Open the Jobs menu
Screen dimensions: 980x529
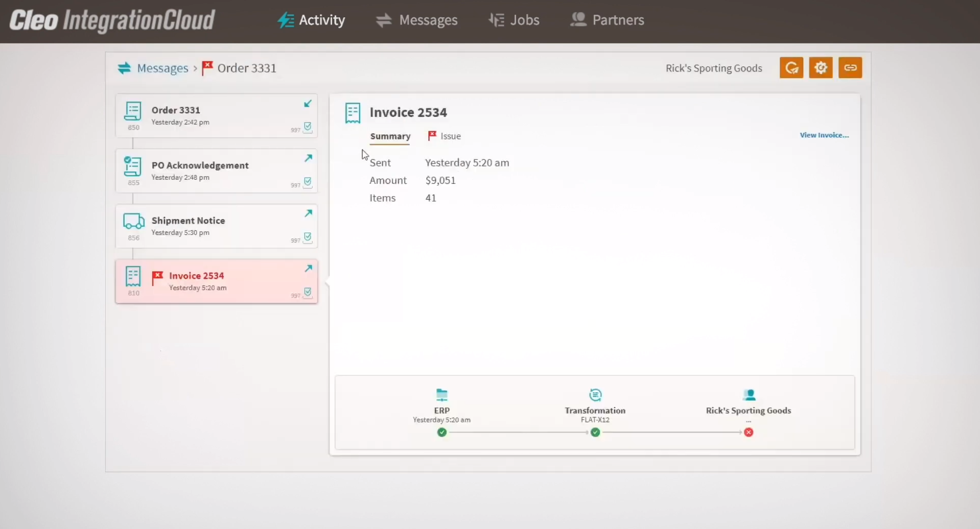tap(514, 20)
